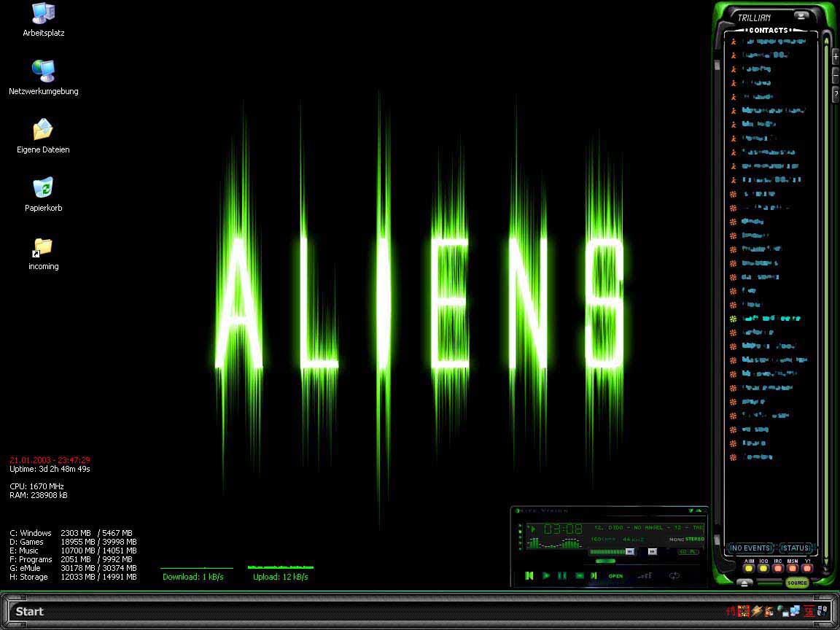Image resolution: width=840 pixels, height=630 pixels.
Task: Toggle the IRC connection button
Action: 778,569
